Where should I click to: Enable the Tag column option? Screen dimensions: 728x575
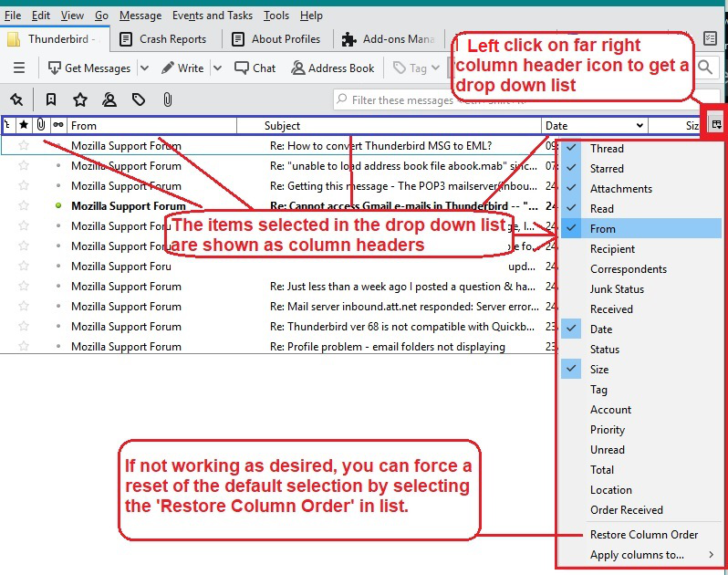[x=641, y=389]
